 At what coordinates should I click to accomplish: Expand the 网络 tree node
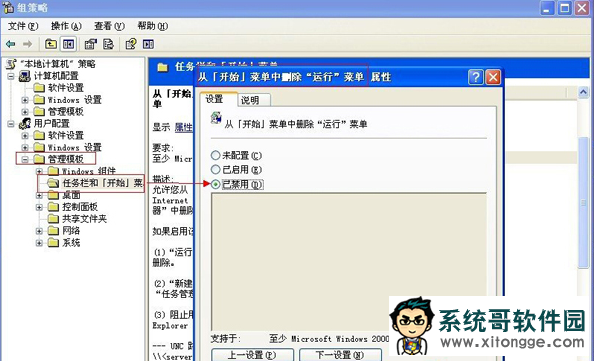pos(39,231)
